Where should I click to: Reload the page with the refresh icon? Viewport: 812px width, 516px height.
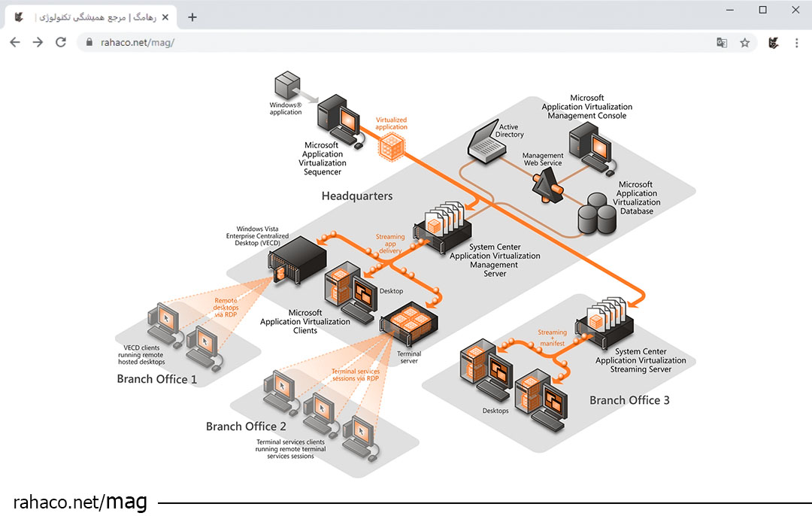(61, 43)
